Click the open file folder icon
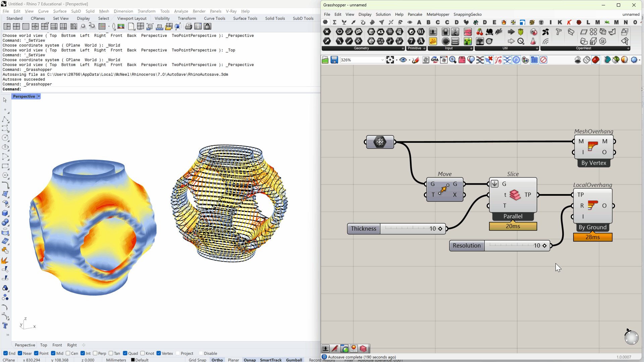 coord(325,60)
